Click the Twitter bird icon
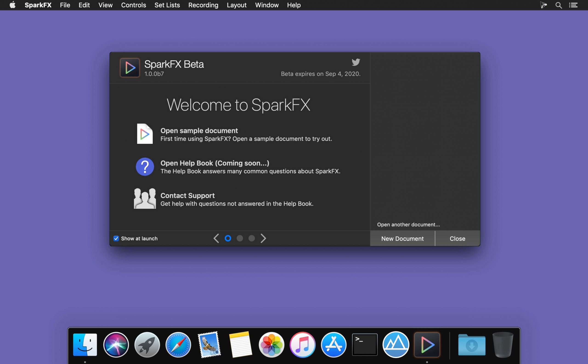 pyautogui.click(x=356, y=62)
